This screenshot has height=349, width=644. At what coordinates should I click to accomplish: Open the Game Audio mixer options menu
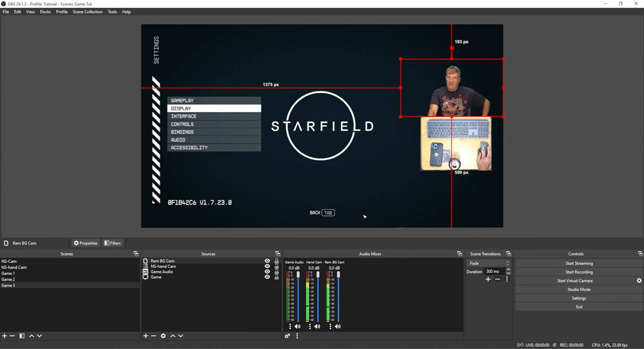pyautogui.click(x=290, y=326)
